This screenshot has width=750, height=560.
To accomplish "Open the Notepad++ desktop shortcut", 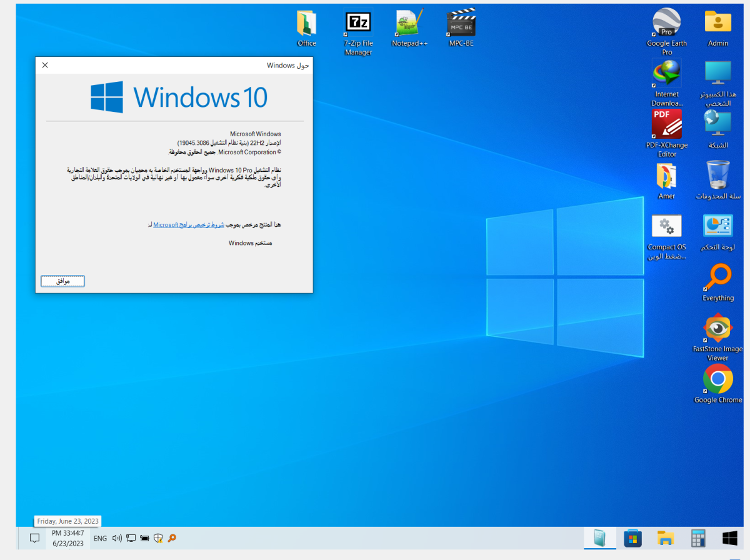I will coord(410,24).
